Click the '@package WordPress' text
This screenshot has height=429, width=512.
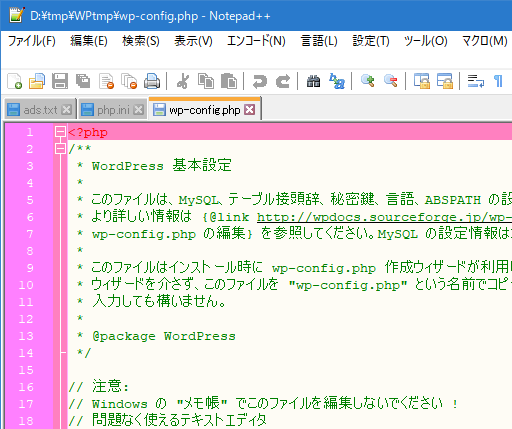click(x=164, y=336)
